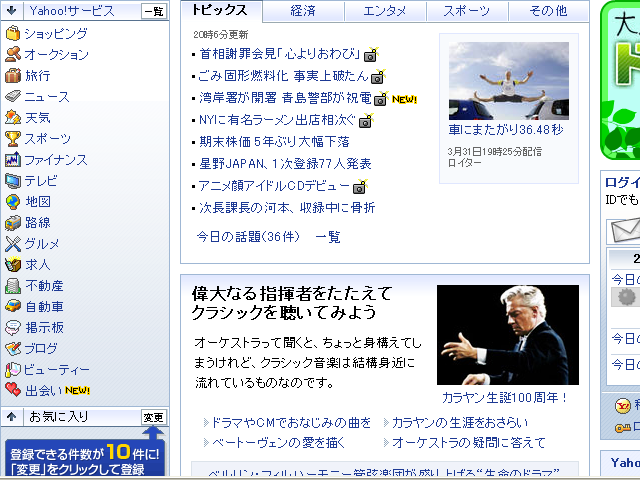Click camera icon after 湾岸署が開署 headline
The image size is (640, 480).
tap(381, 98)
